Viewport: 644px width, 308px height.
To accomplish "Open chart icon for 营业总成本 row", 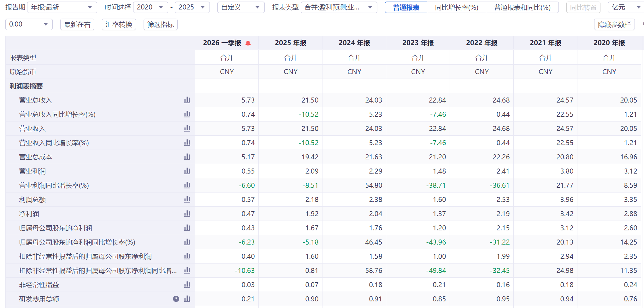I will pos(187,157).
